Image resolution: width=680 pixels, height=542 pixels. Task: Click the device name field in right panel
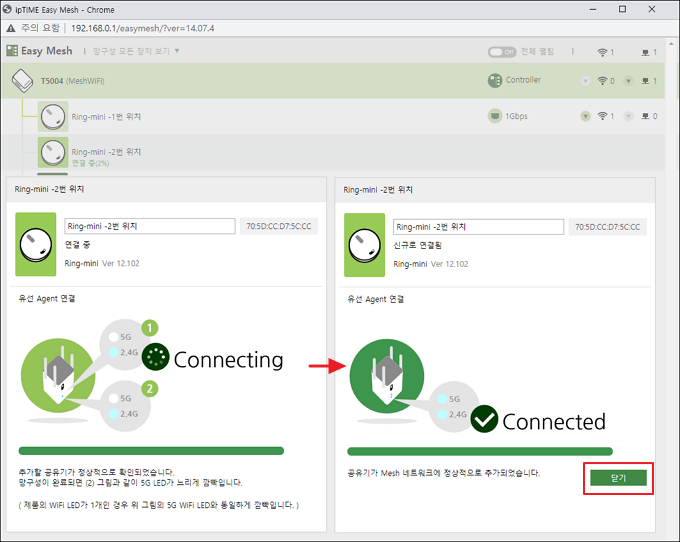[478, 227]
